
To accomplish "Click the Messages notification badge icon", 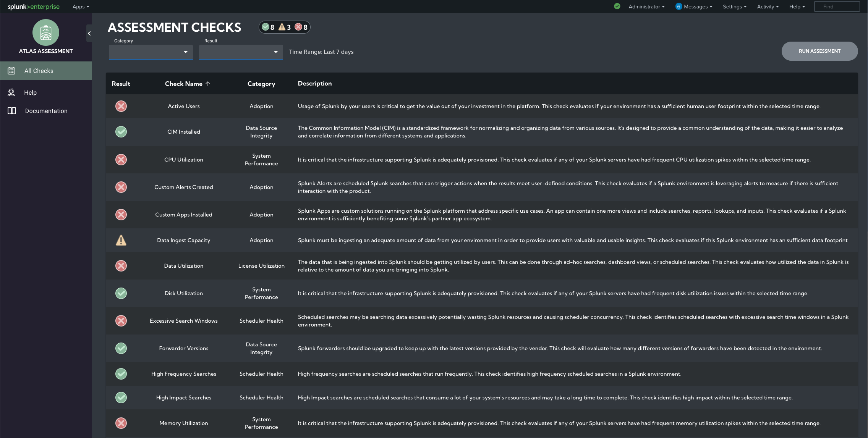I will 678,6.
